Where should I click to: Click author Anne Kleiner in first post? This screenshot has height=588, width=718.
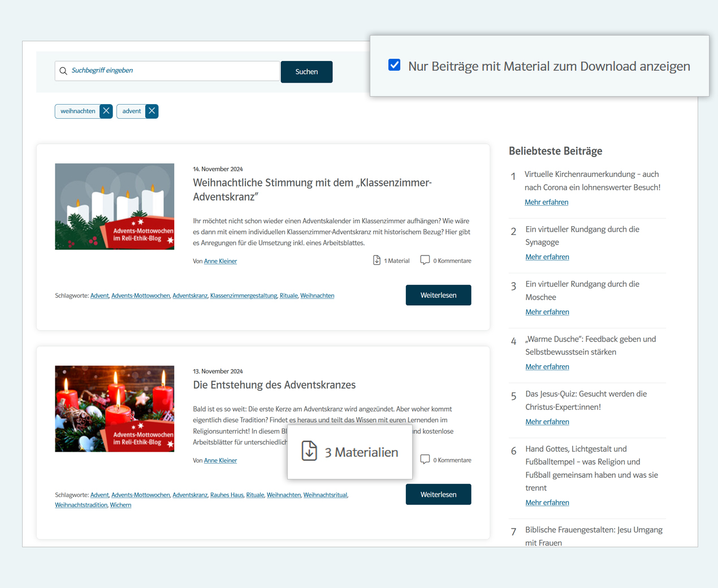click(x=220, y=261)
